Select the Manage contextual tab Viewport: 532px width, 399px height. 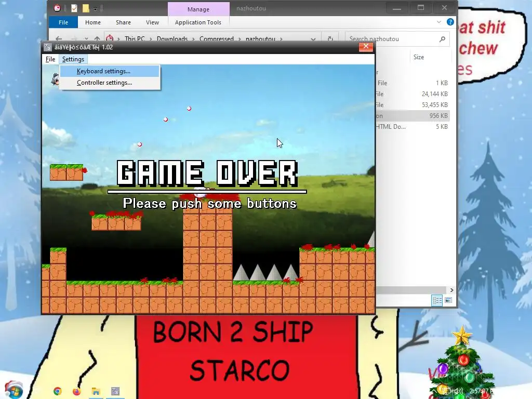click(198, 9)
